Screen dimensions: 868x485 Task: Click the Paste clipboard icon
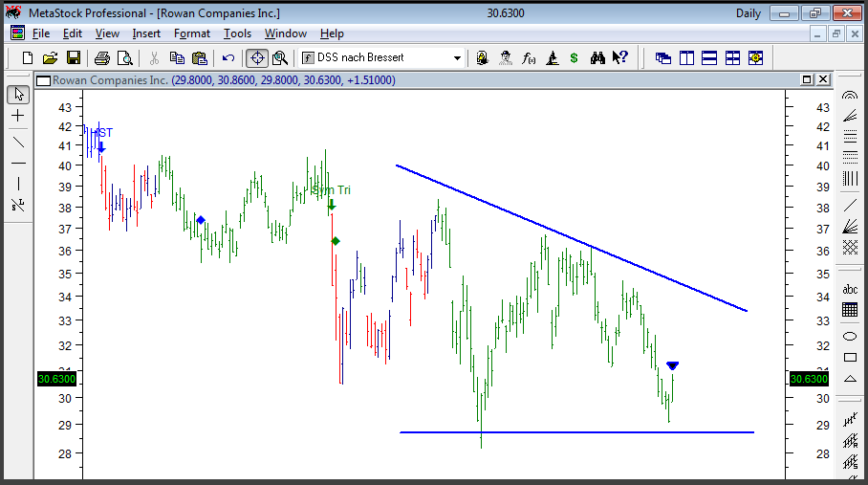pyautogui.click(x=199, y=57)
